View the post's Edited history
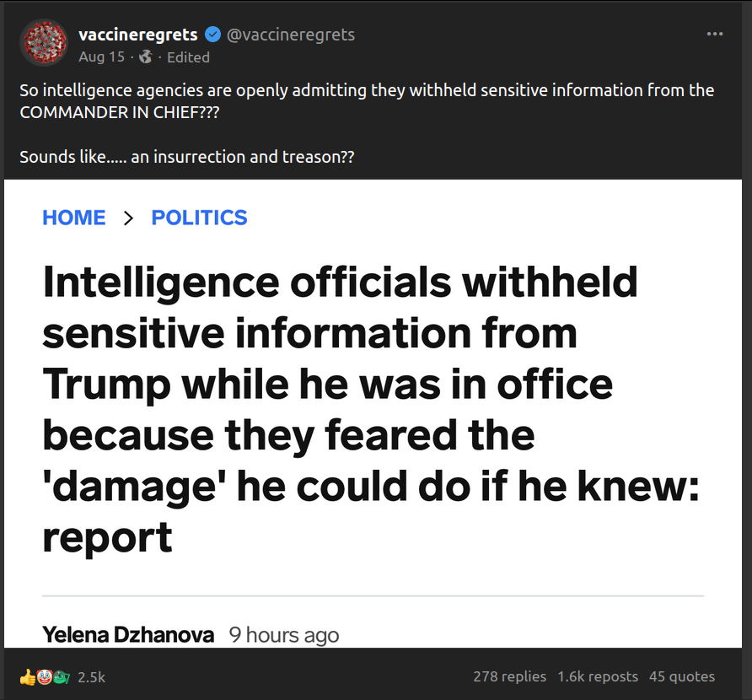 pos(188,57)
